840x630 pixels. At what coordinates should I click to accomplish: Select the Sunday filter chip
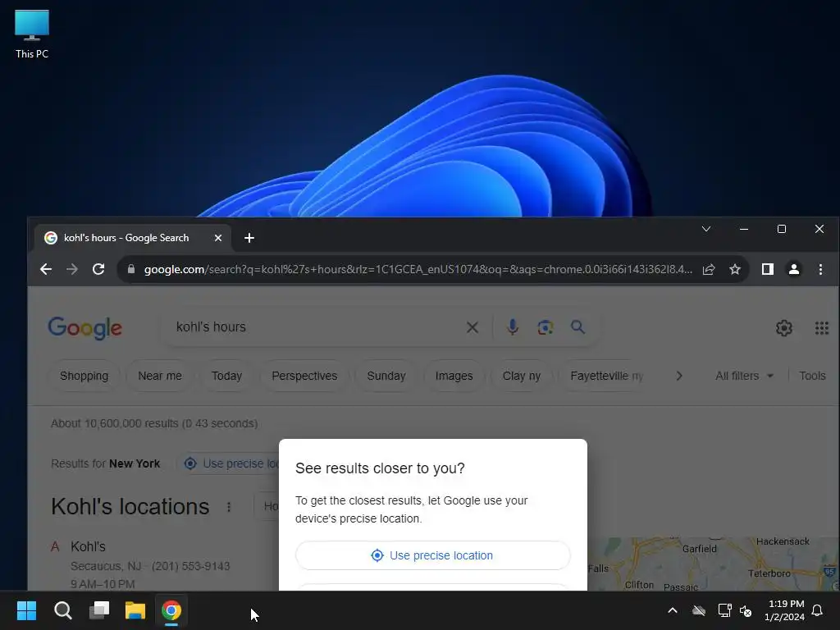click(386, 376)
